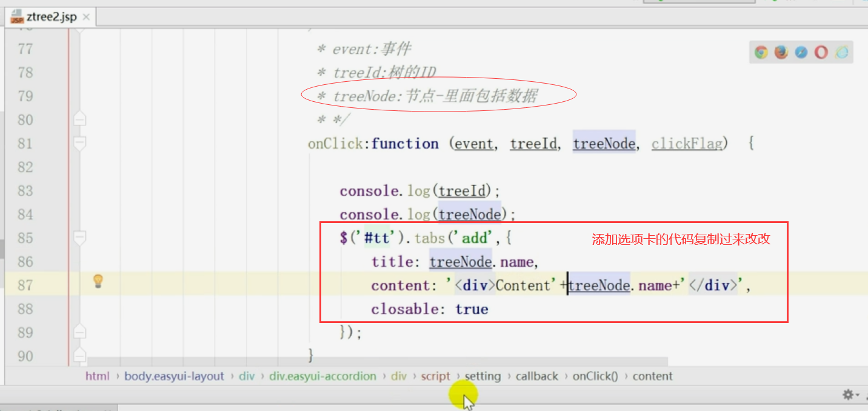Toggle fold marker at line 90

79,356
